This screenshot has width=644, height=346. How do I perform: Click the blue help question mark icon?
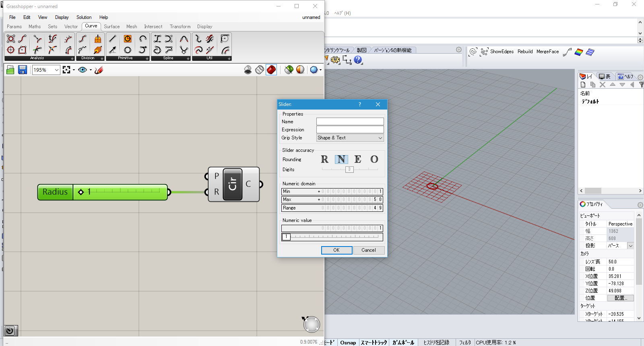(358, 60)
